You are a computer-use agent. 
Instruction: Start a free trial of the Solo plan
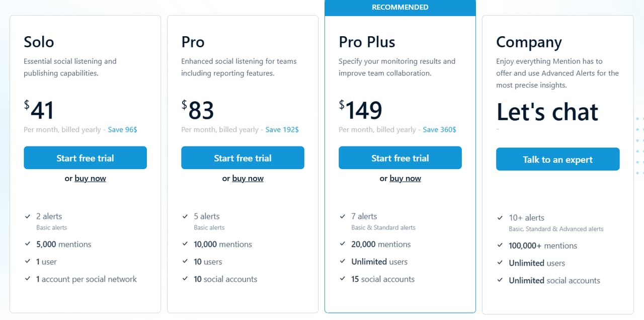[x=85, y=157]
